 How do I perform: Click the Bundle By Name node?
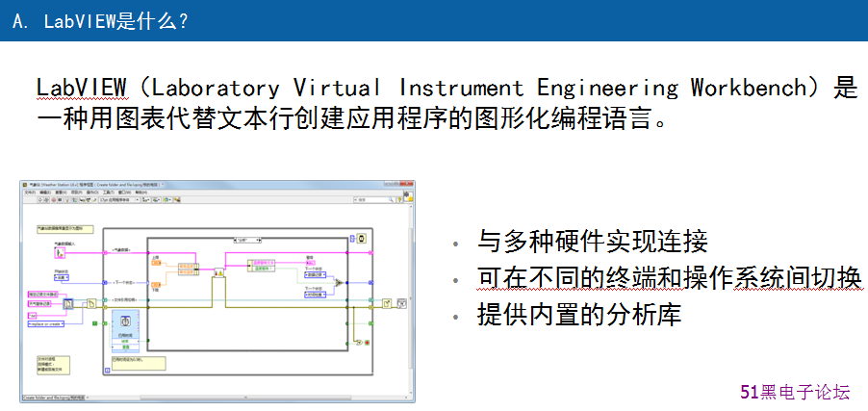(x=189, y=270)
